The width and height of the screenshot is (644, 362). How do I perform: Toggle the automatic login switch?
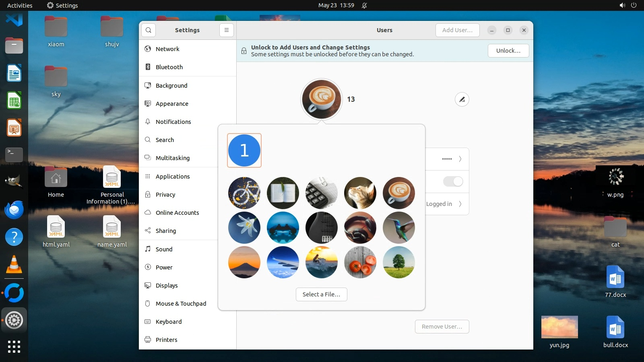453,181
